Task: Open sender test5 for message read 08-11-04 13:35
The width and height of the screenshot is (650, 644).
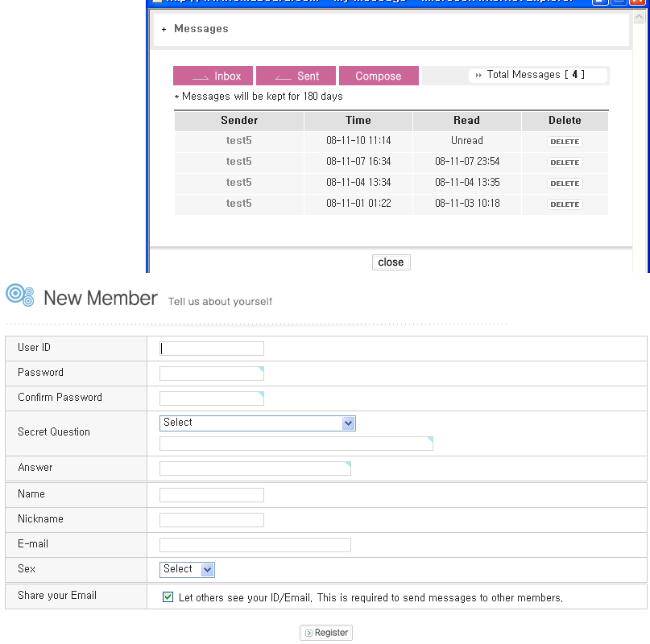Action: point(238,183)
